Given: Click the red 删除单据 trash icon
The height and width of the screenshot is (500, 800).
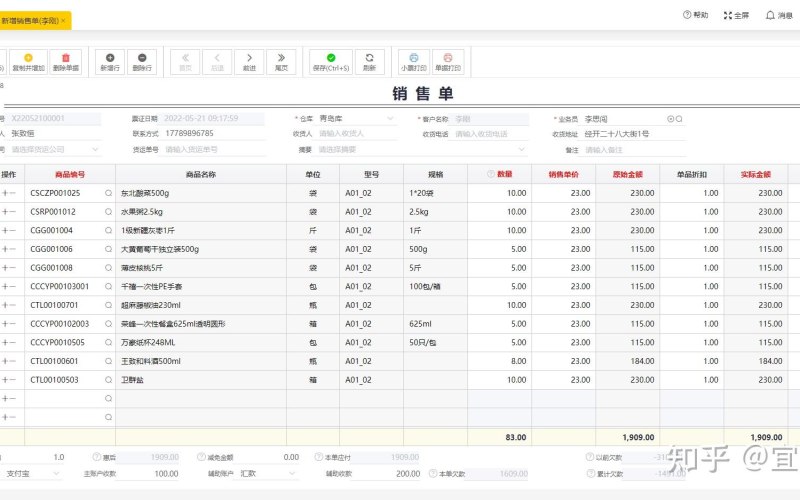Looking at the screenshot, I should tap(66, 58).
